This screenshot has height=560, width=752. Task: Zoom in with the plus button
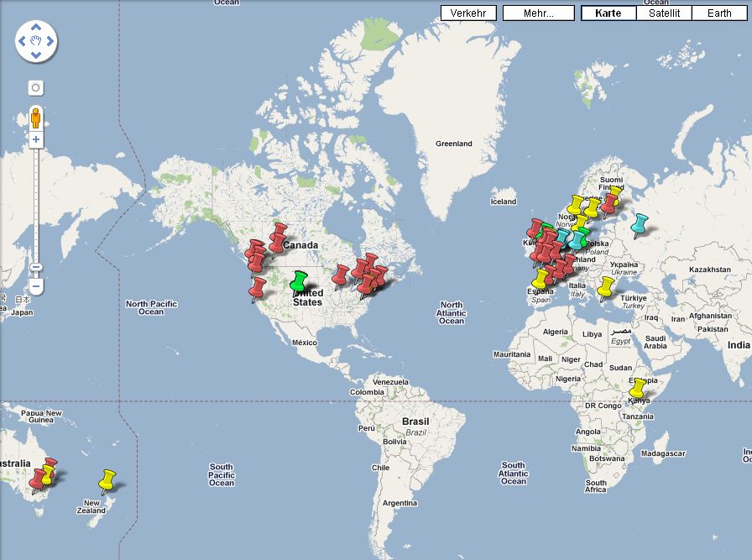coord(36,139)
